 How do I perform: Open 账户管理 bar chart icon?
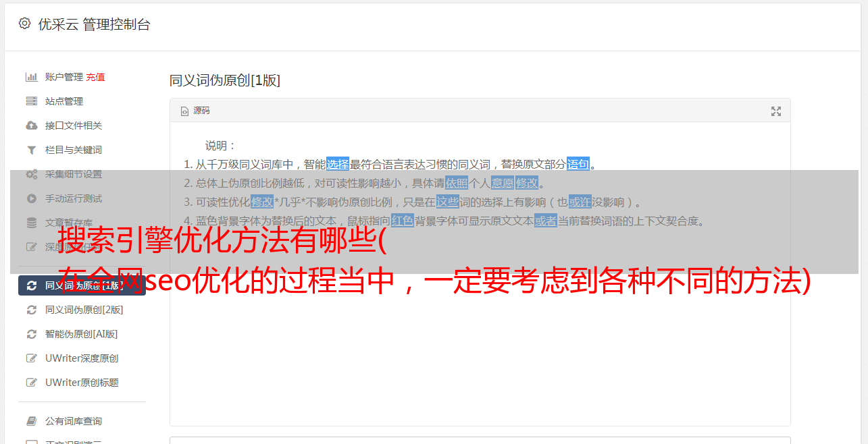[x=31, y=77]
